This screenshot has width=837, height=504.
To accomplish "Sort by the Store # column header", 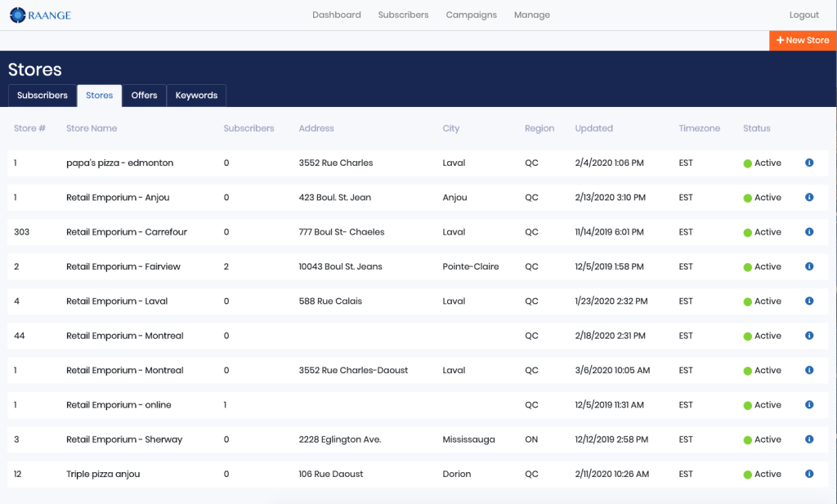I will [x=29, y=128].
